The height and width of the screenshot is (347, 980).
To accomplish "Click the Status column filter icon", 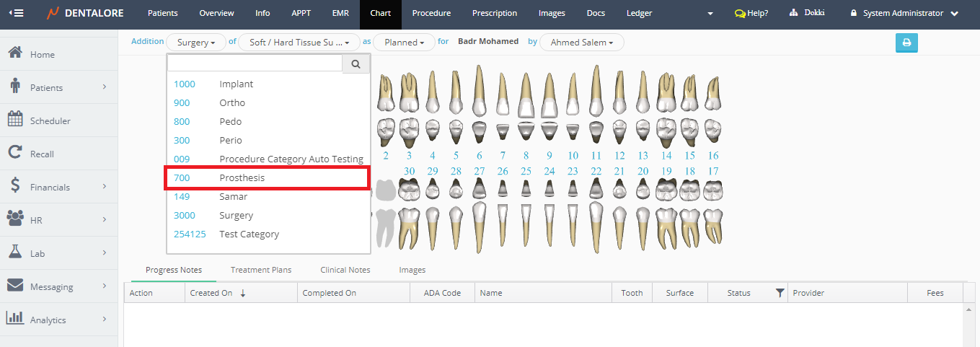I will click(779, 293).
